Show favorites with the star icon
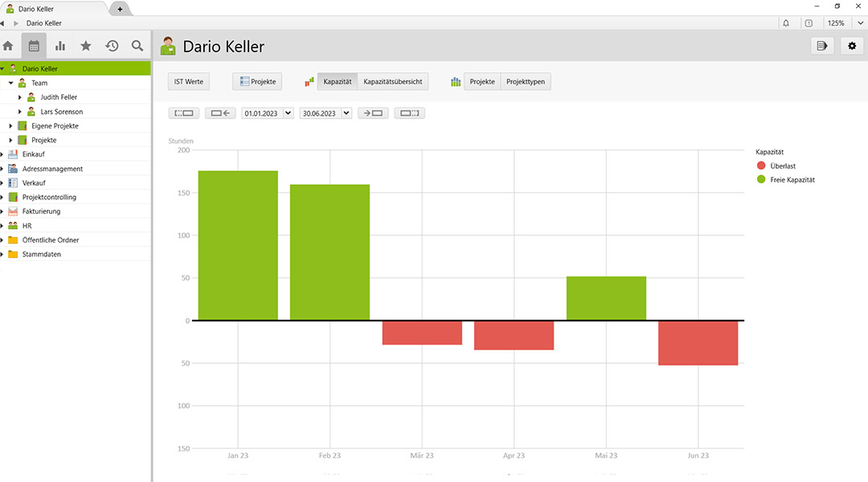This screenshot has height=482, width=868. click(x=86, y=46)
